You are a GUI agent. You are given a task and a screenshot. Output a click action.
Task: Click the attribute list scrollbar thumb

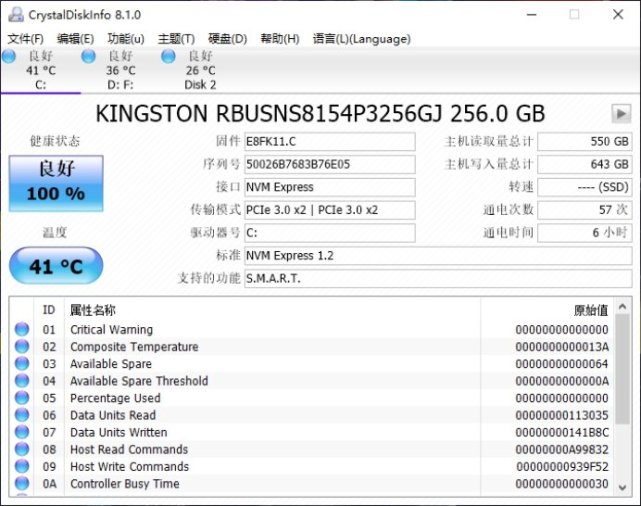(x=622, y=369)
